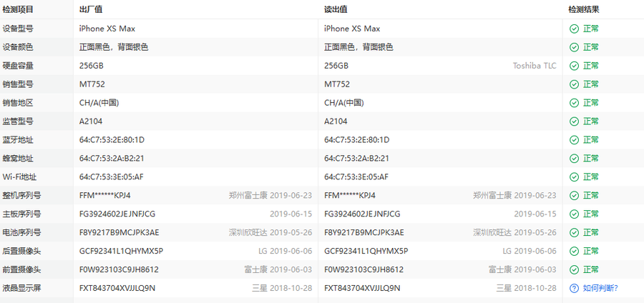644x303 pixels.
Task: Click the green check icon for 设备型号
Action: [x=574, y=29]
